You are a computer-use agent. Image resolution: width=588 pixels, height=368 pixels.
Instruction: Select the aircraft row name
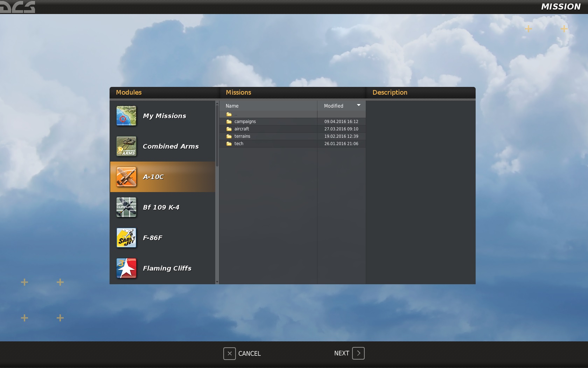[x=242, y=129]
